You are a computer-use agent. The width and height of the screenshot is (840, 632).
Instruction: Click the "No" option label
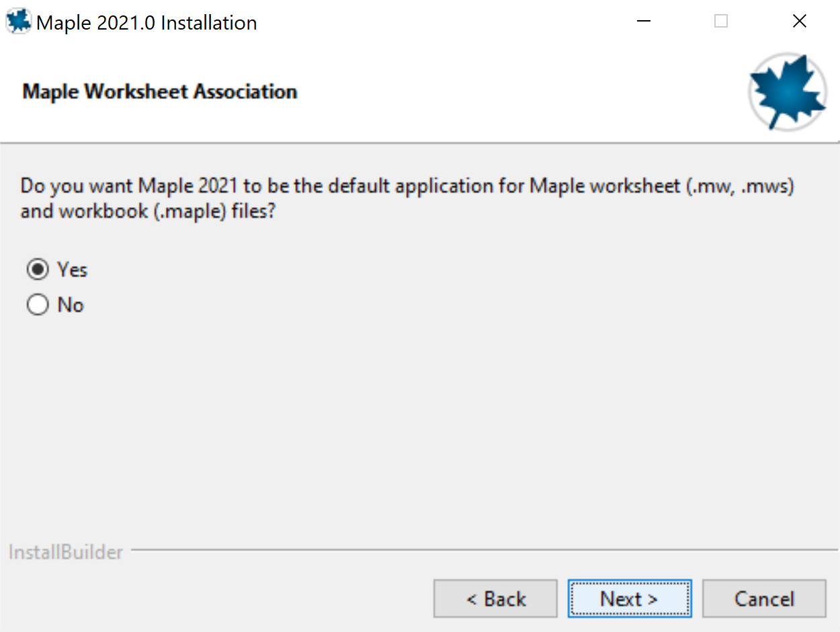click(71, 305)
